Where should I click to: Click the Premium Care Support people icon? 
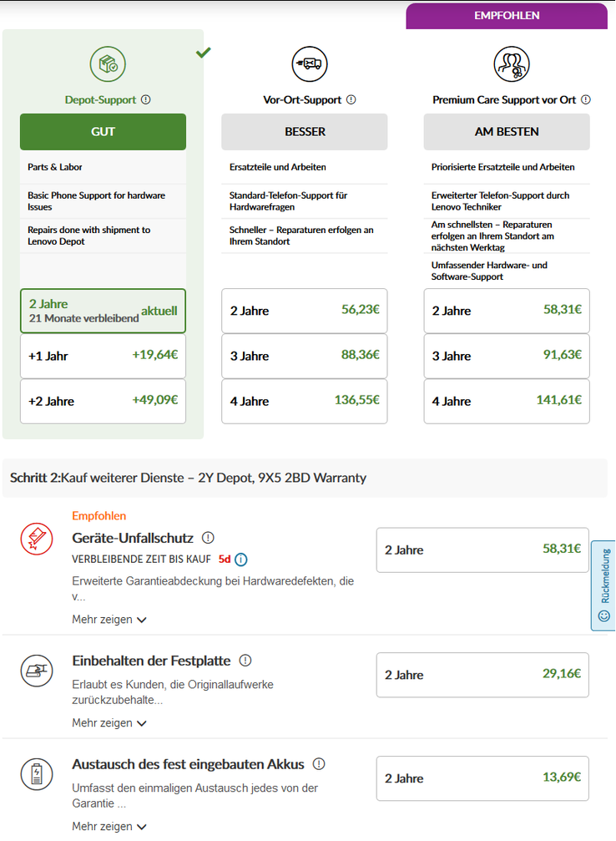coord(511,63)
